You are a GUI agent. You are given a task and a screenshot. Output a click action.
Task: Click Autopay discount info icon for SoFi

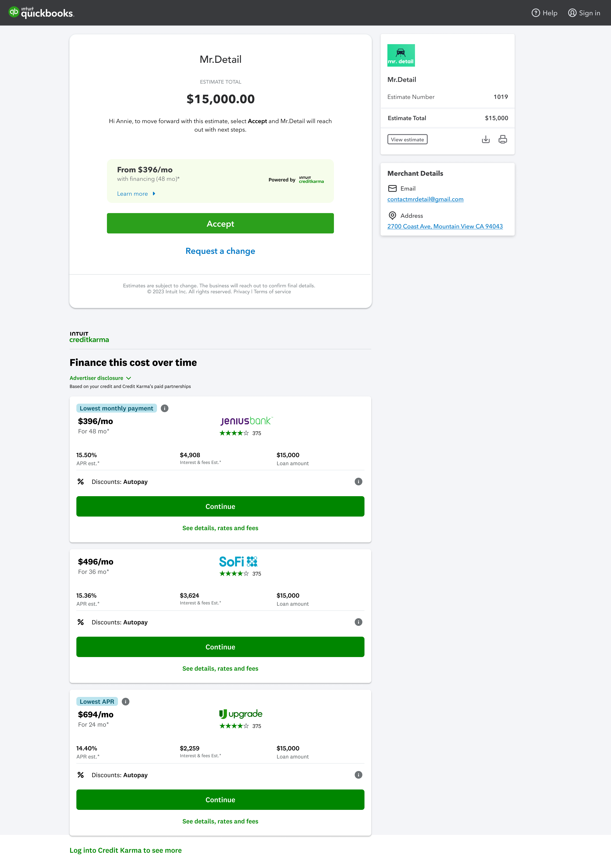(359, 622)
